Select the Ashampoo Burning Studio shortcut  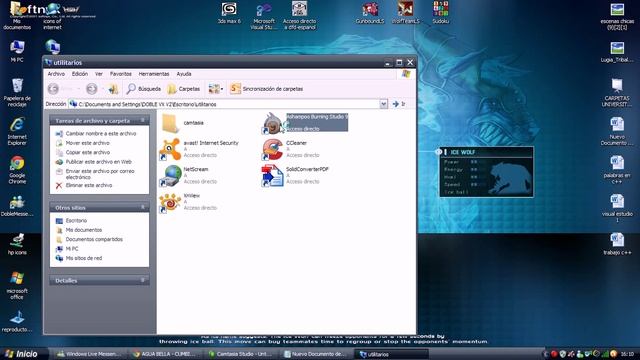tap(305, 123)
